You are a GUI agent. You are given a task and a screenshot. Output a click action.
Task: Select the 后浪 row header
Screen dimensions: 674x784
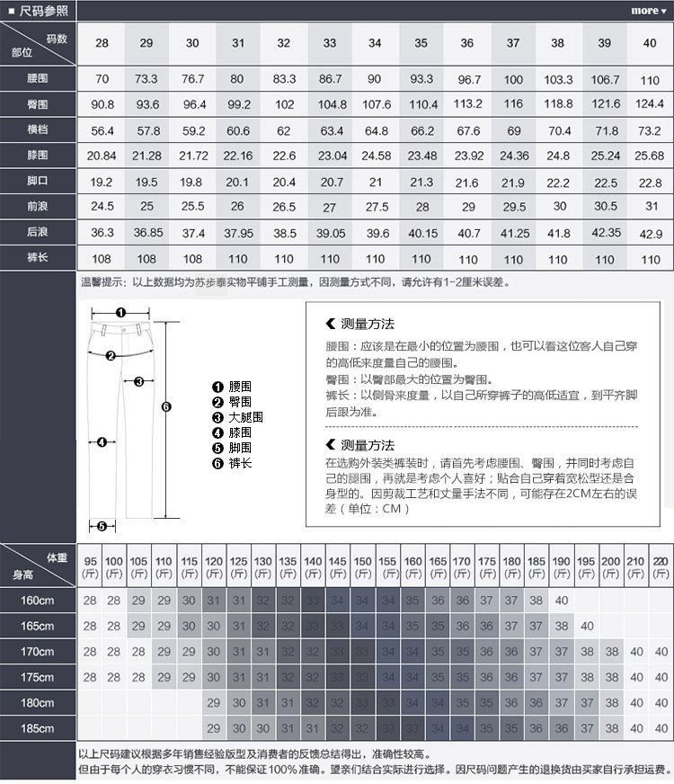point(38,232)
